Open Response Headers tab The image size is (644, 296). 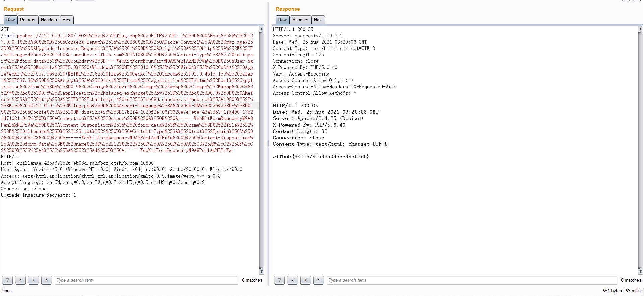300,20
